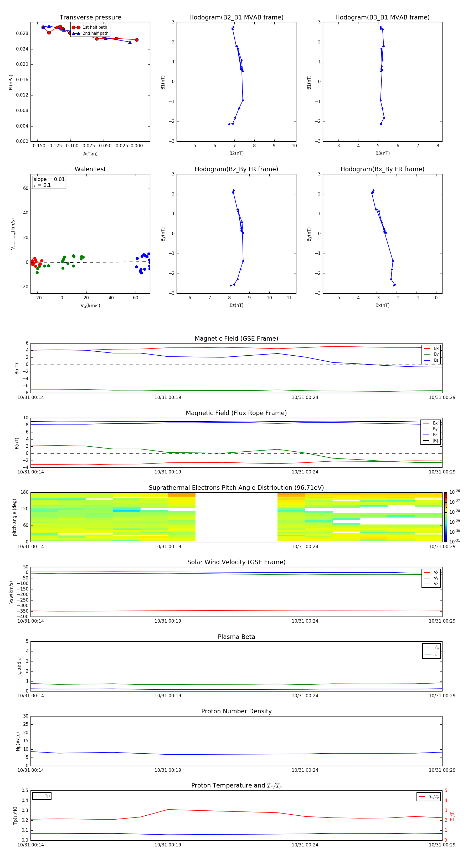
Task: Select the Bx' legend entry in Flux Rope plot
Action: tap(431, 423)
